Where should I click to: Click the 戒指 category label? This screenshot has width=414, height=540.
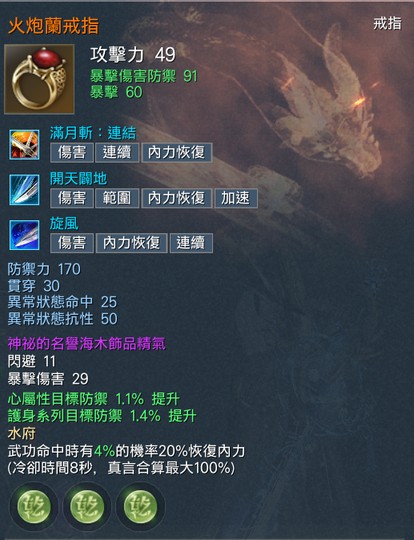coord(387,23)
